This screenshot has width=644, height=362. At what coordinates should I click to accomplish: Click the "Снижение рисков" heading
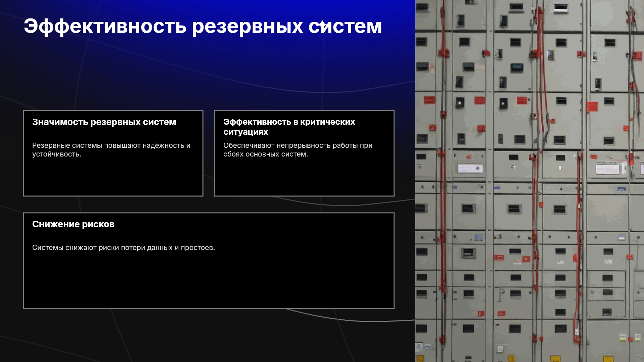pyautogui.click(x=73, y=224)
